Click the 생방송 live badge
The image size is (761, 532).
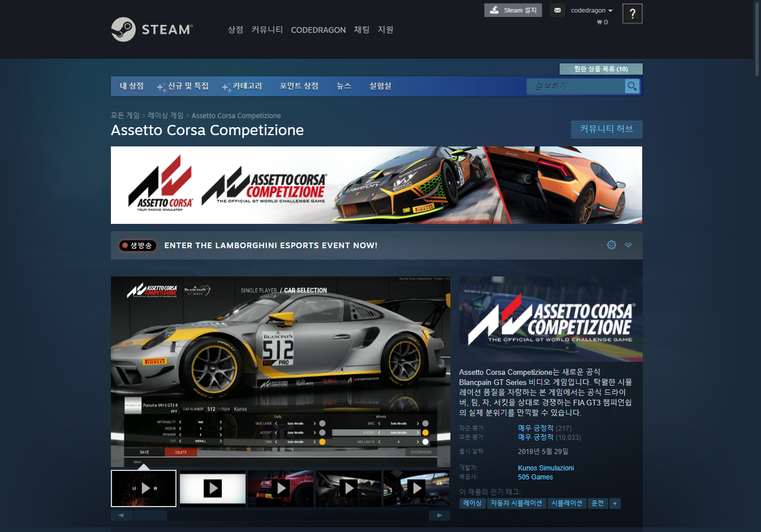[x=137, y=245]
